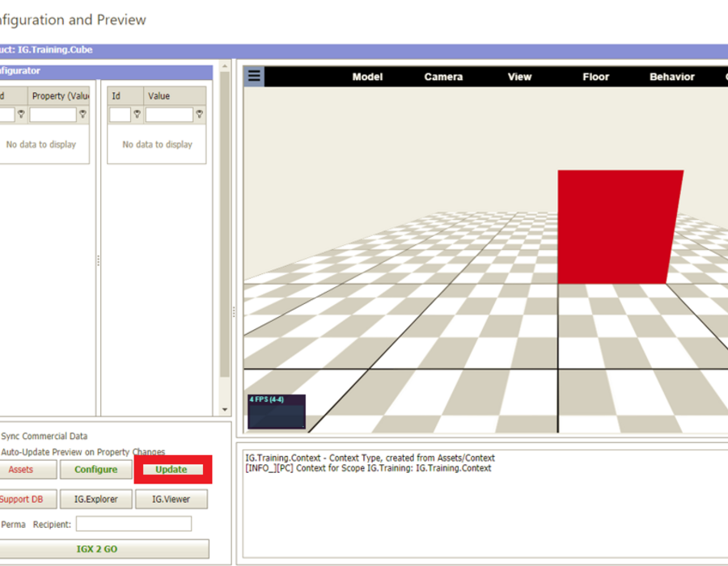The width and height of the screenshot is (728, 566).
Task: Sort by the Value column header
Action: pyautogui.click(x=175, y=95)
